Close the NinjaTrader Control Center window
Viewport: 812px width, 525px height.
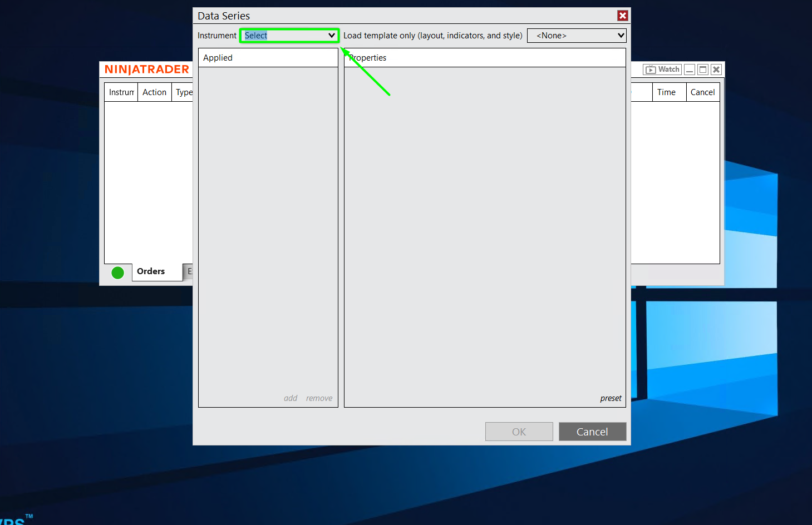tap(716, 70)
